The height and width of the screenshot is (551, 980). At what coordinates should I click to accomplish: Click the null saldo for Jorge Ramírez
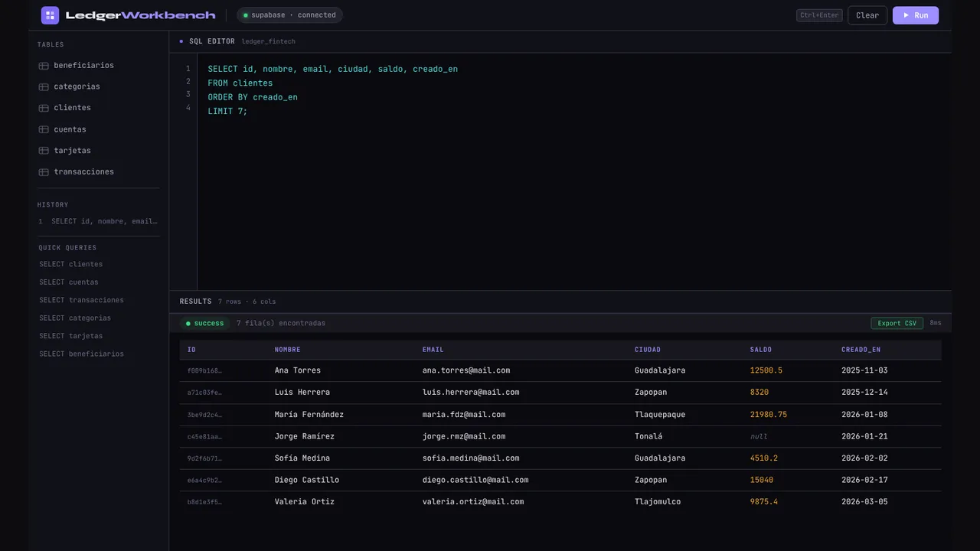coord(759,436)
